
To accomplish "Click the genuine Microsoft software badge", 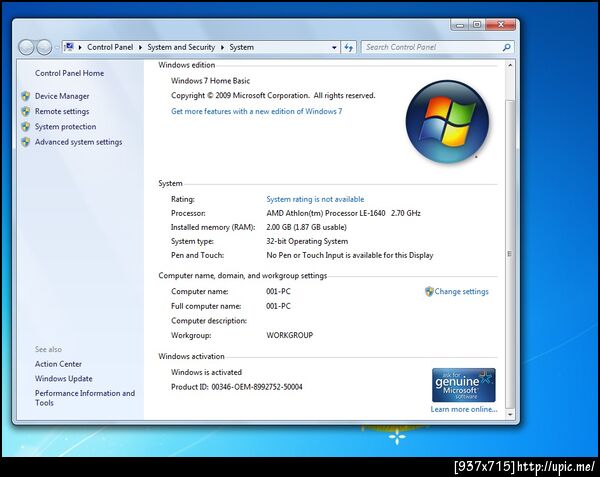I will point(463,385).
